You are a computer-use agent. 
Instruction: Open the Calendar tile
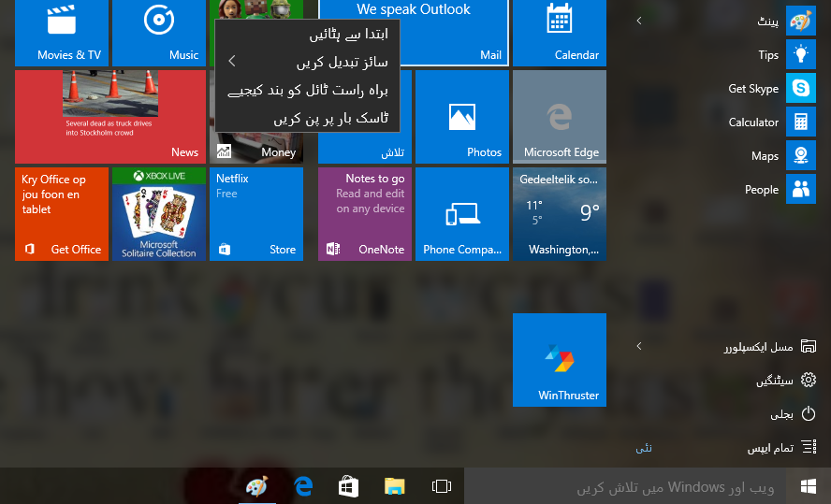[x=560, y=33]
